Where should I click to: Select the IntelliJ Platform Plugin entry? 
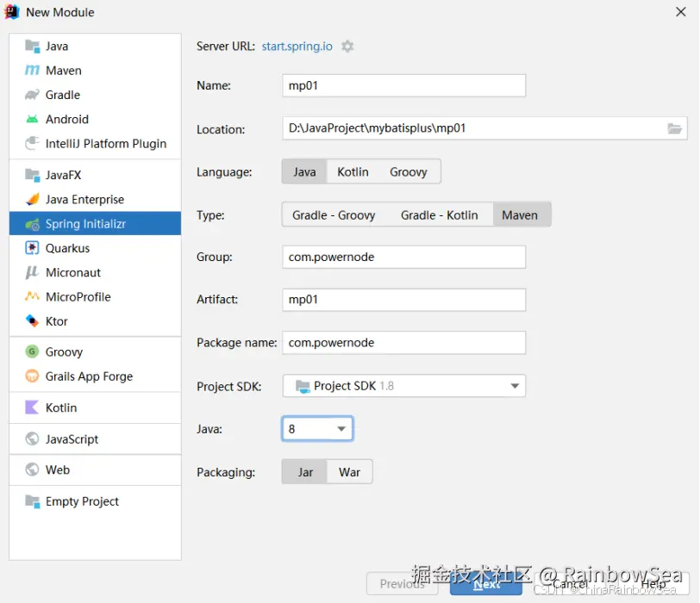tap(95, 144)
